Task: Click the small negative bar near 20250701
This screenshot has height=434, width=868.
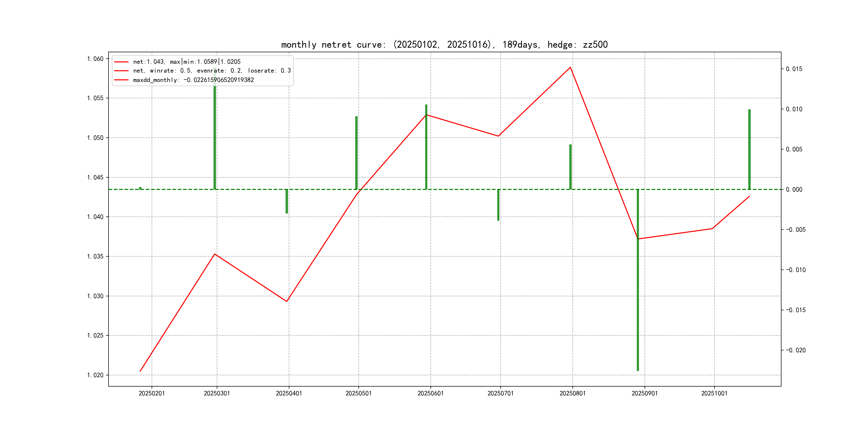Action: (498, 205)
